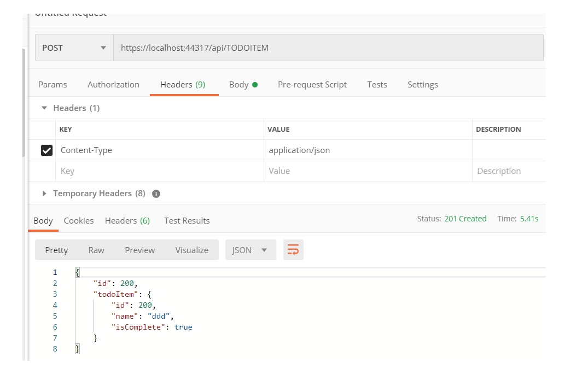Click the 5.41s response time value
This screenshot has width=588, height=375.
(x=529, y=219)
